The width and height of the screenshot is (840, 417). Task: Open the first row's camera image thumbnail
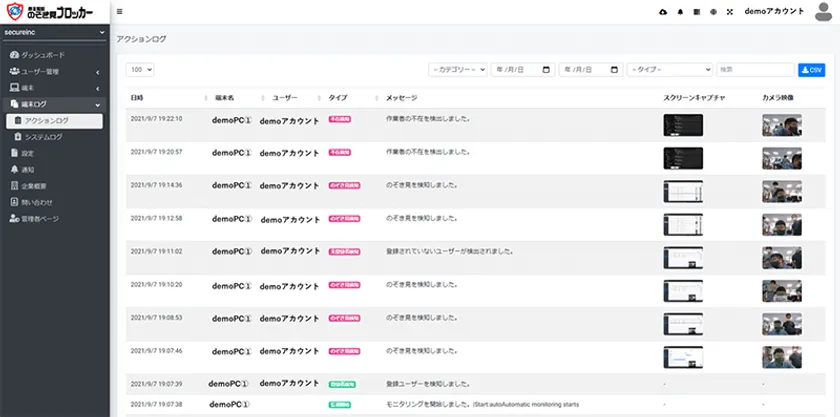coord(781,125)
